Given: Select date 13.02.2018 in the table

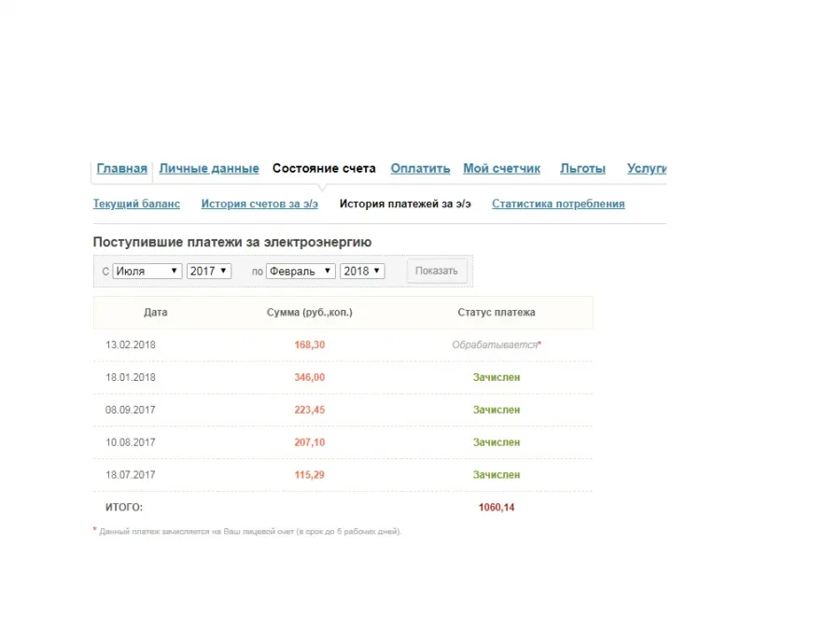Looking at the screenshot, I should point(130,345).
